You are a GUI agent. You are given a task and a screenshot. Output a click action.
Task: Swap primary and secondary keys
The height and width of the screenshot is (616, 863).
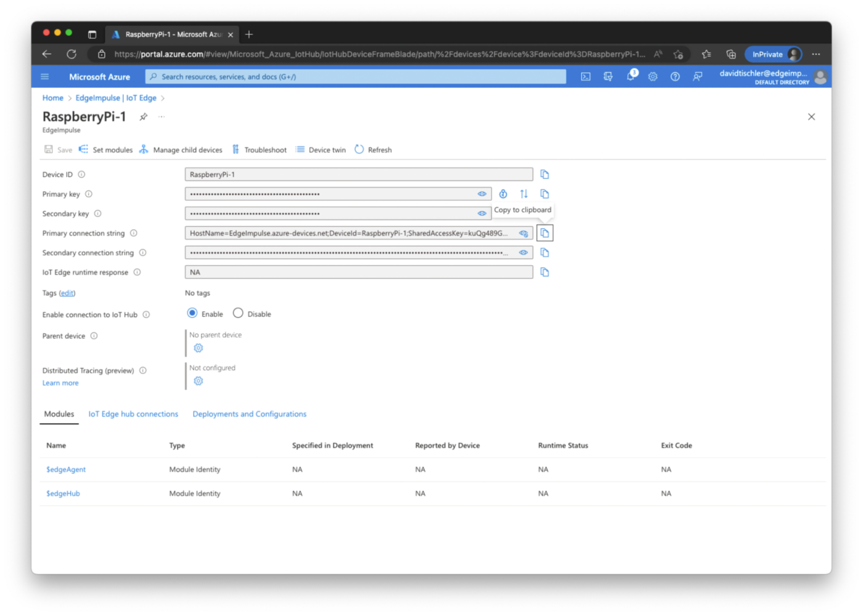pos(524,194)
